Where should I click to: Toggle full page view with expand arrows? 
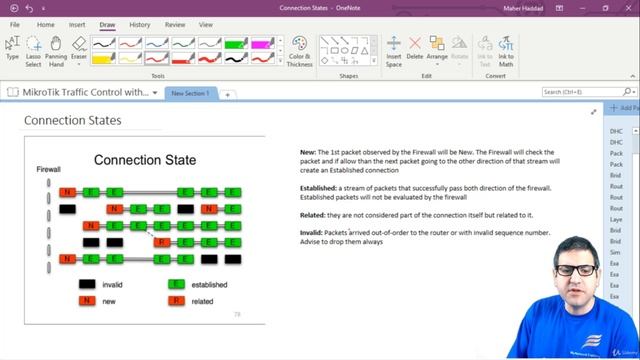(x=593, y=112)
